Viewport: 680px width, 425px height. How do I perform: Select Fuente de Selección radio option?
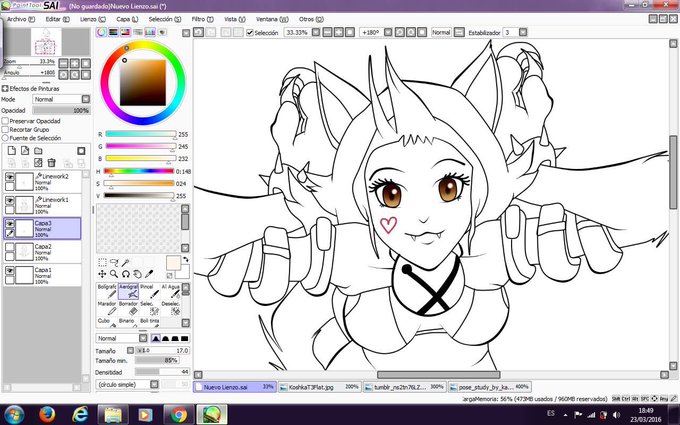[x=5, y=137]
